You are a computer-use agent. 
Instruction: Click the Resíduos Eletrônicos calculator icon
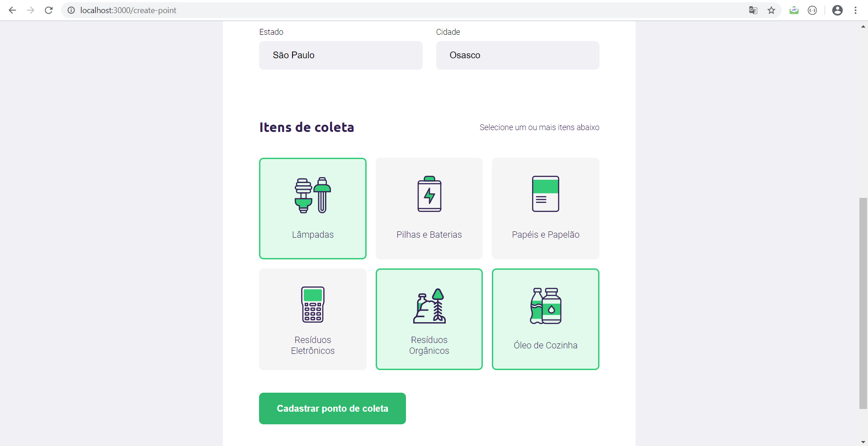click(312, 305)
